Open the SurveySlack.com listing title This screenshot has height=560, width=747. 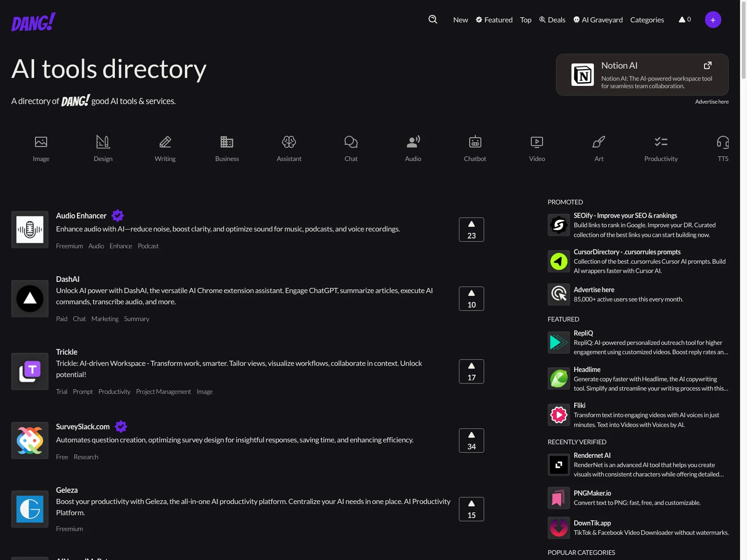tap(83, 427)
